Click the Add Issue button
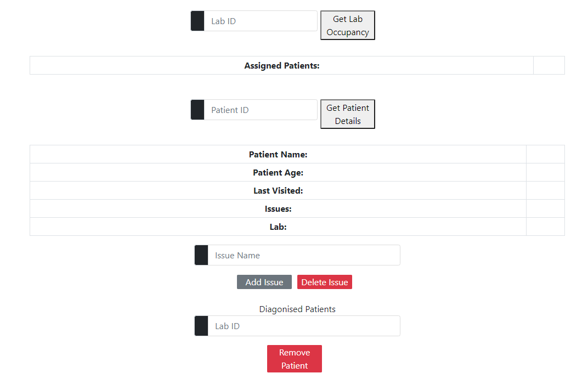The height and width of the screenshot is (390, 588). point(264,281)
